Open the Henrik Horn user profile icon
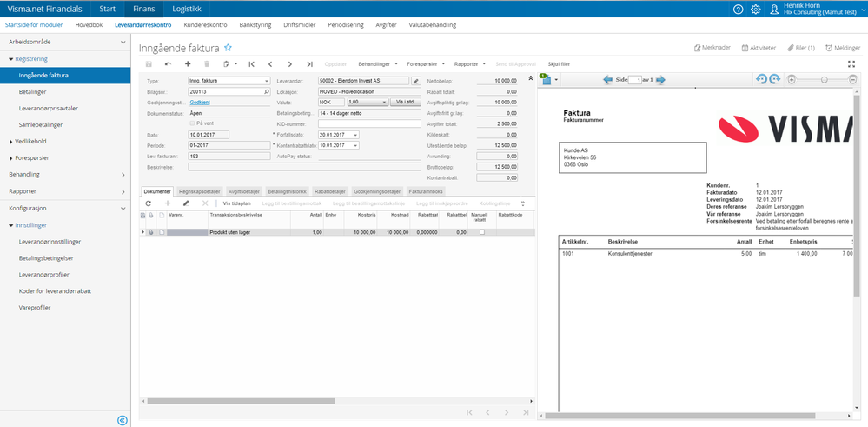 (775, 10)
